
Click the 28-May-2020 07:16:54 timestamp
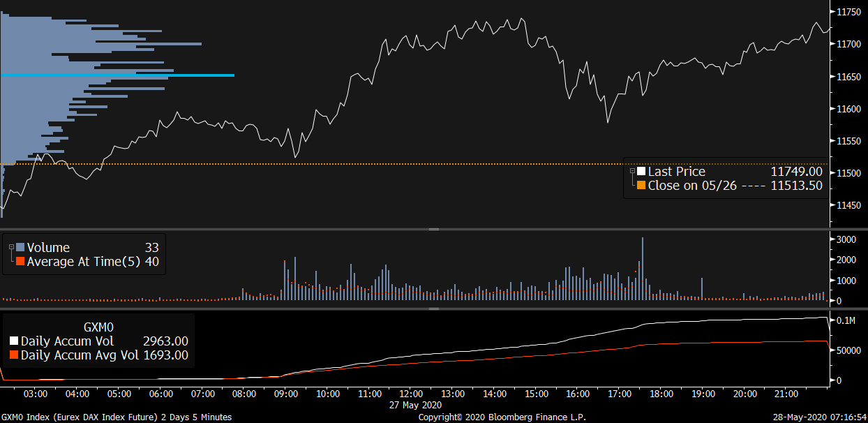tap(820, 417)
